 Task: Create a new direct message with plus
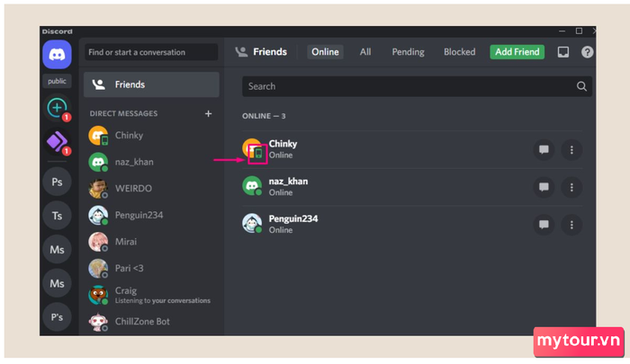[208, 113]
